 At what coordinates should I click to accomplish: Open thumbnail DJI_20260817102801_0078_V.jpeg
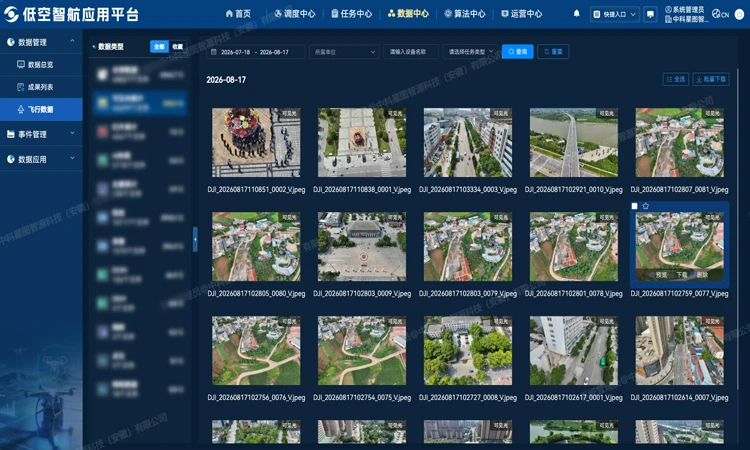574,247
